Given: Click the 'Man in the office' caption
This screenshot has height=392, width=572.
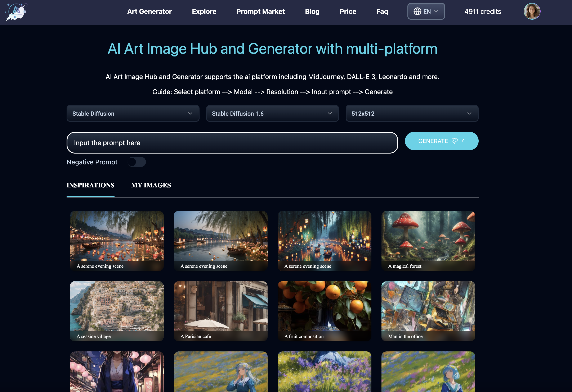Looking at the screenshot, I should 405,336.
